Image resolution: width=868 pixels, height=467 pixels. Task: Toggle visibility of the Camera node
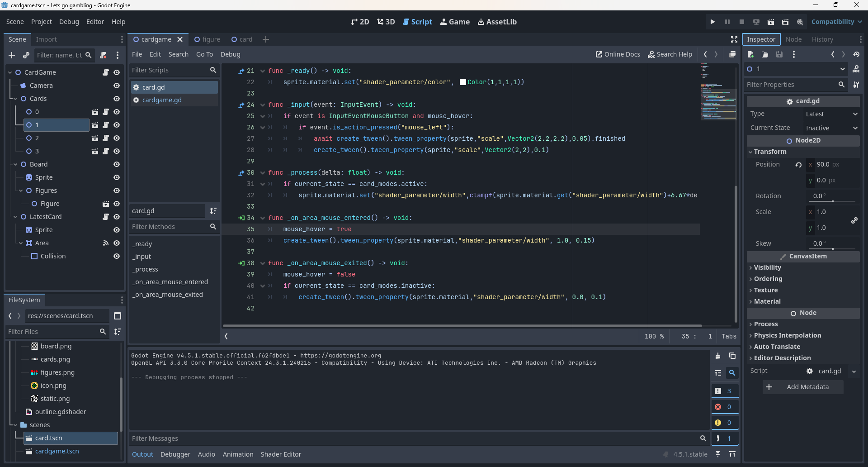tap(117, 86)
